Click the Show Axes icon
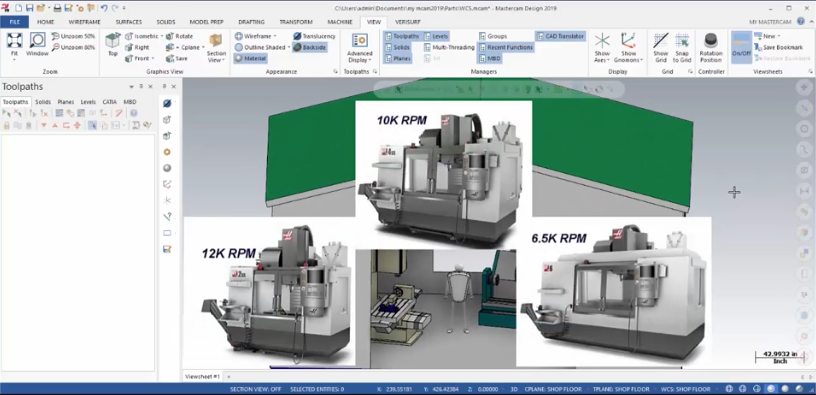Viewport: 816px width, 395px height. point(602,41)
